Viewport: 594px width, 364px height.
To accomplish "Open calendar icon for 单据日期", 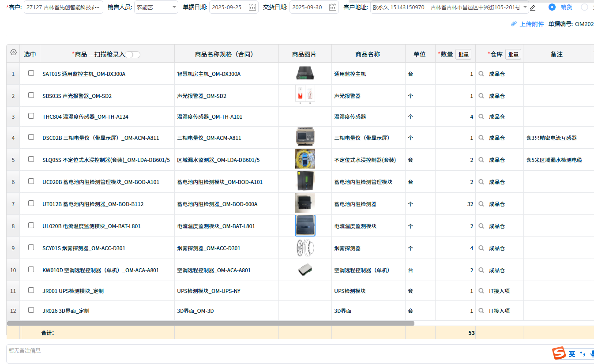I will (x=252, y=8).
